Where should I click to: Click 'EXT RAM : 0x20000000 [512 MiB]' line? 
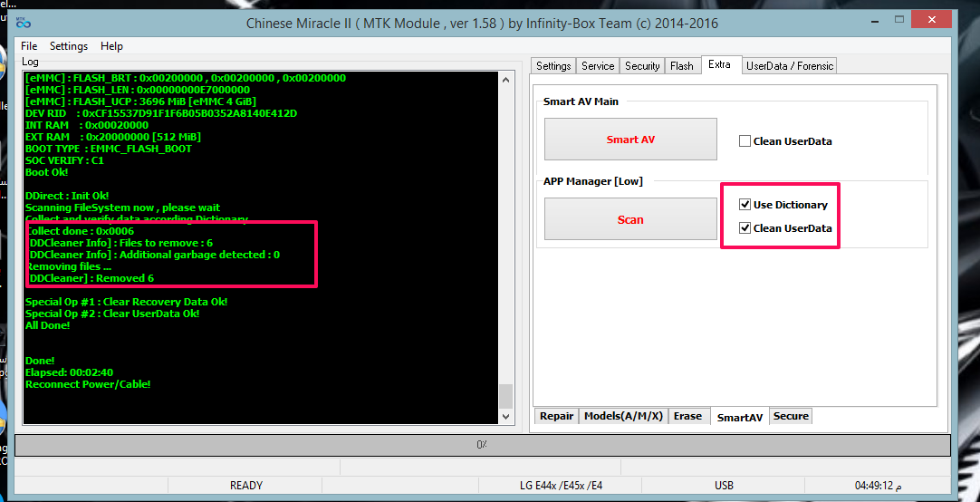[113, 137]
